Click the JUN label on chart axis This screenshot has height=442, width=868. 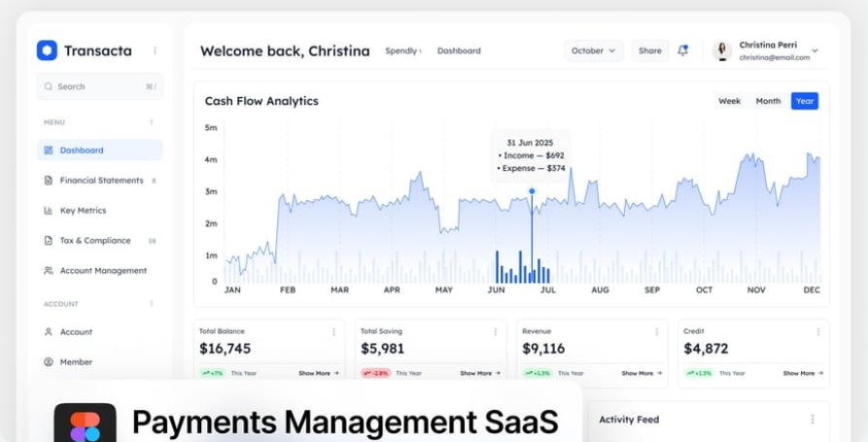pos(496,289)
